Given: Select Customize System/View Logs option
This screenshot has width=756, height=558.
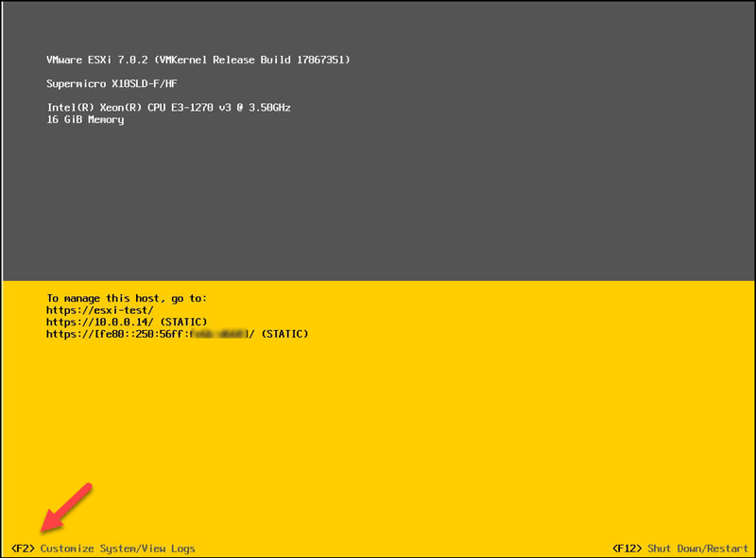Looking at the screenshot, I should (x=118, y=547).
